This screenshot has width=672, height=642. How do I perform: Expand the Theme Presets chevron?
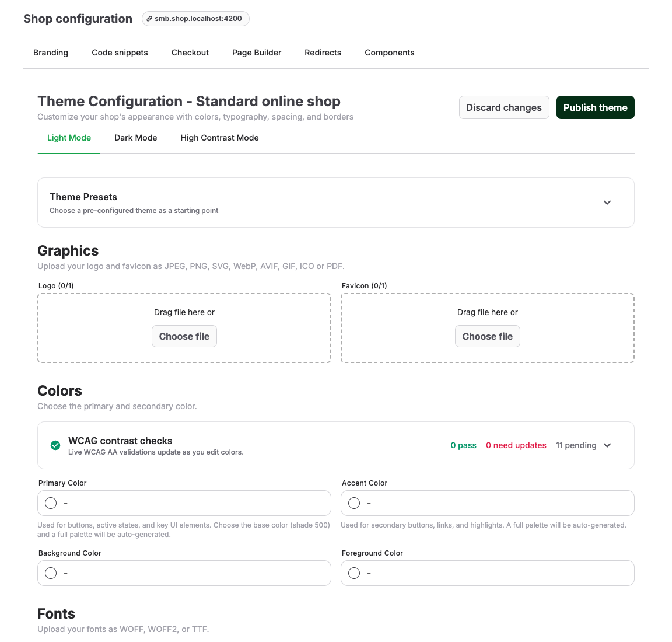[x=607, y=203]
